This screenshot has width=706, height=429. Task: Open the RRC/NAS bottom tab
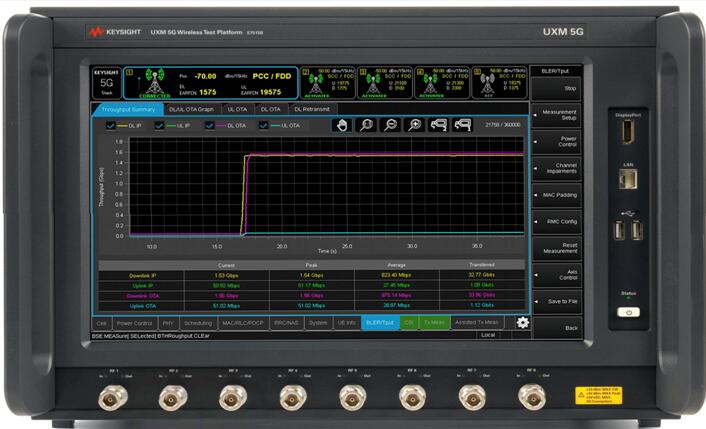pyautogui.click(x=286, y=323)
